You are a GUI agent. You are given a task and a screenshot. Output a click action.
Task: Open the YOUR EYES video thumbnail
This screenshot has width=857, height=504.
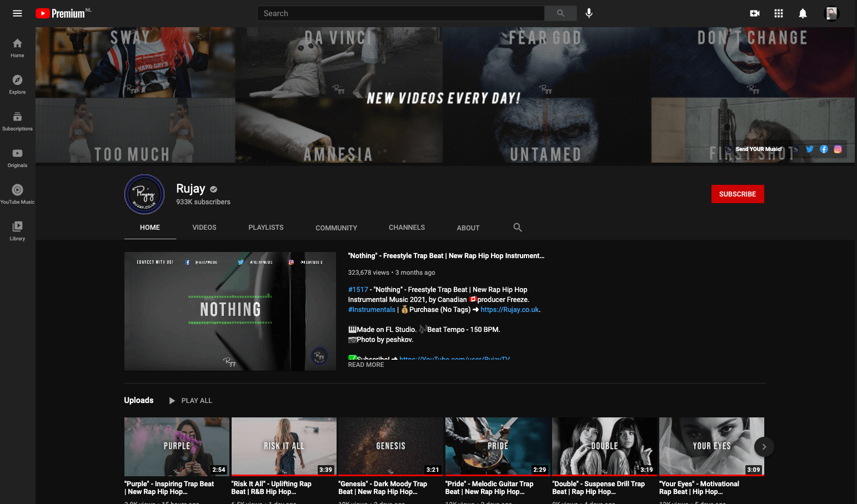[x=711, y=447]
